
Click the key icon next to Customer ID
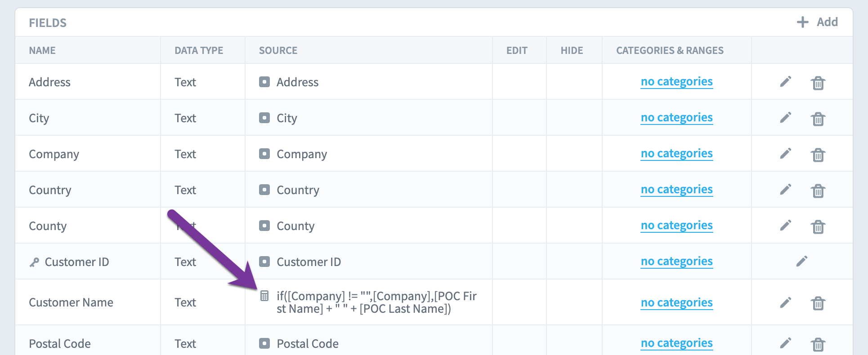click(x=34, y=262)
